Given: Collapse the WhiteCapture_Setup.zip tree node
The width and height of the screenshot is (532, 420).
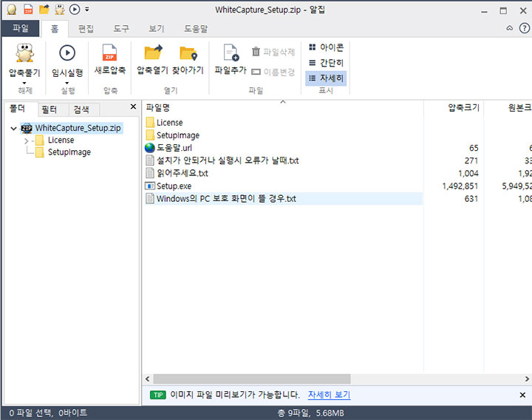Looking at the screenshot, I should click(13, 129).
